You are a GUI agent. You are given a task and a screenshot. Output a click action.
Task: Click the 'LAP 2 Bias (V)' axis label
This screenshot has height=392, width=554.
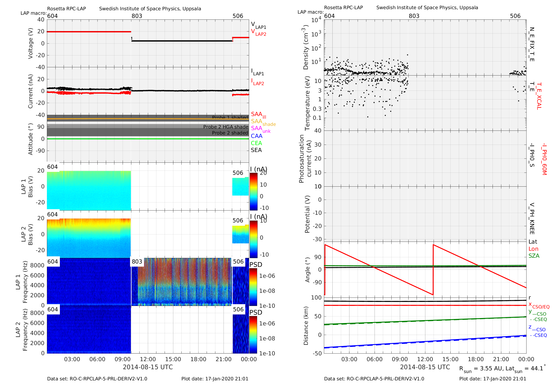27,234
